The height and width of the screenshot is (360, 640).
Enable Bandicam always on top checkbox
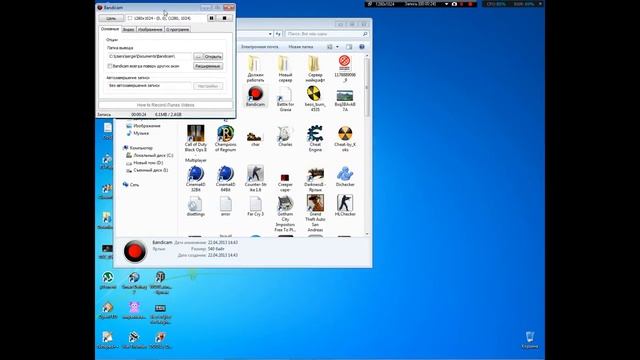[110, 66]
